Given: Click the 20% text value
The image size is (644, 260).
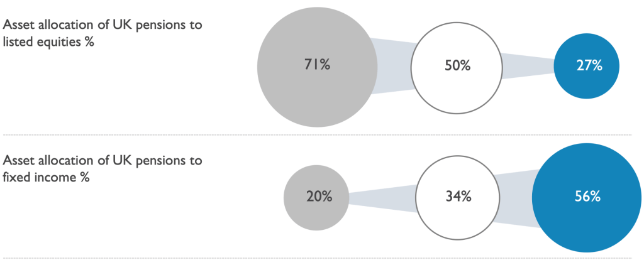Looking at the screenshot, I should (x=319, y=197).
